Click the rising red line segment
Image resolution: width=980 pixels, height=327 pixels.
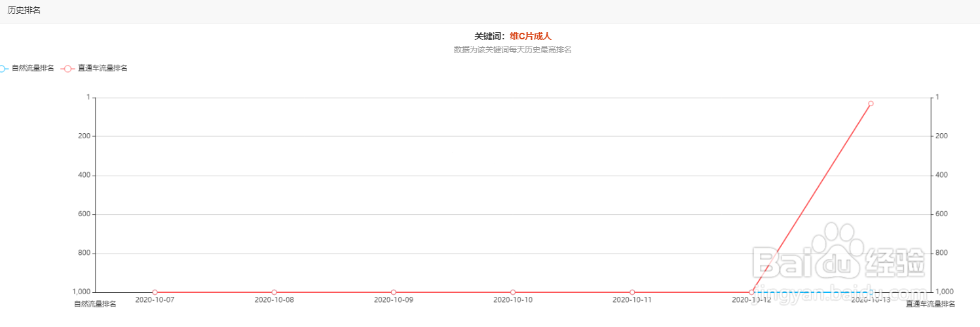coord(811,198)
